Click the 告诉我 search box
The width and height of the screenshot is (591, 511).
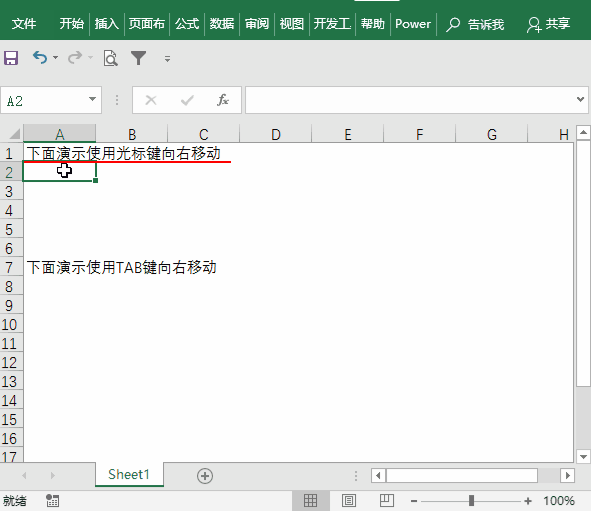coord(475,24)
